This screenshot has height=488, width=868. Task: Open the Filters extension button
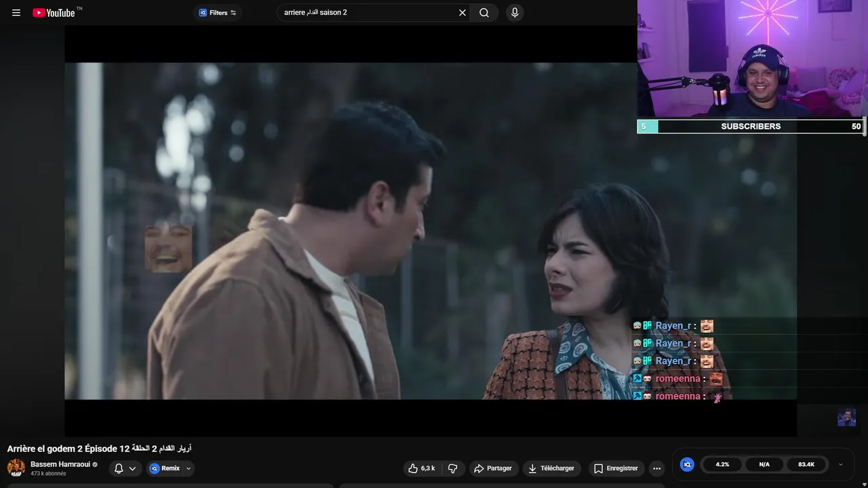click(x=218, y=13)
